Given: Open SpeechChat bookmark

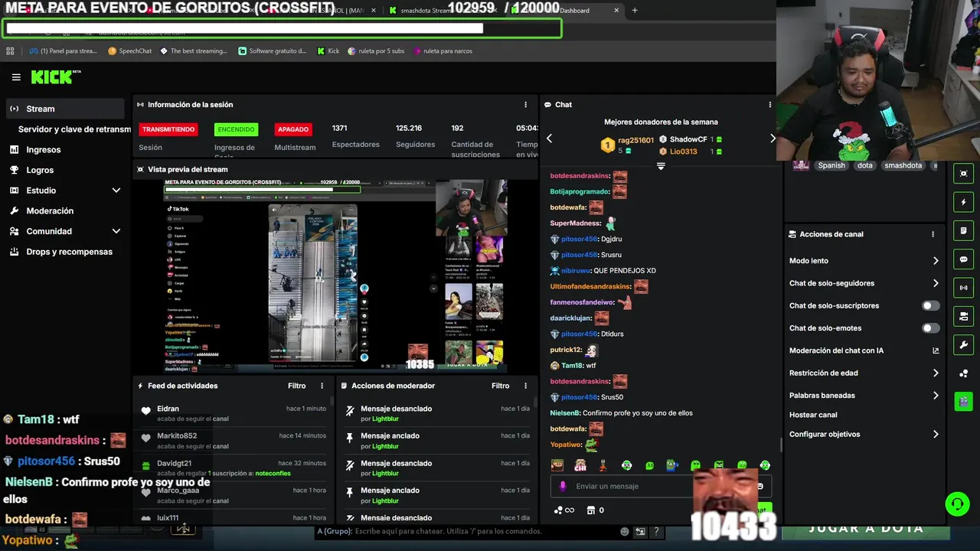Looking at the screenshot, I should point(130,51).
